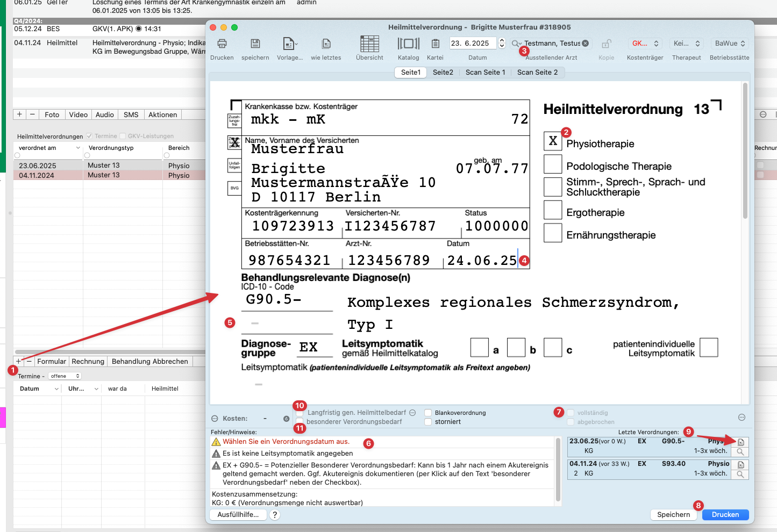
Task: Select the 04.11.2024 Muster 13 row
Action: click(x=110, y=175)
